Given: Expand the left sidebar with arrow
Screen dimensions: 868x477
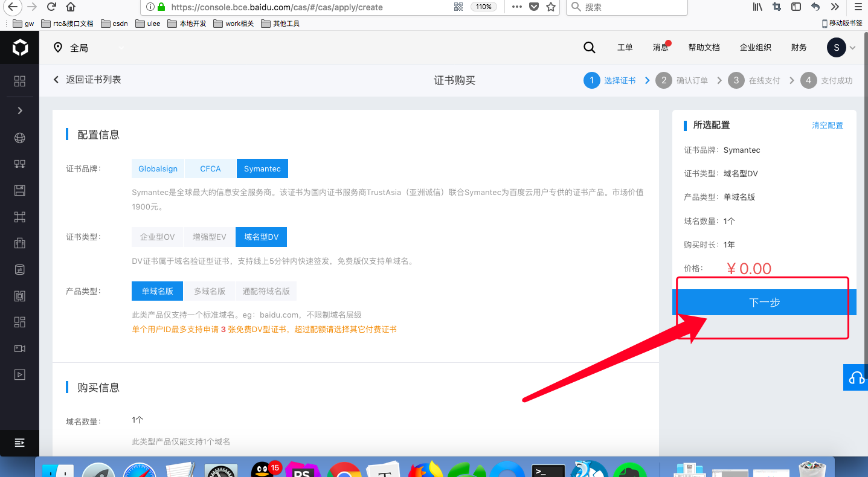Looking at the screenshot, I should click(x=20, y=110).
